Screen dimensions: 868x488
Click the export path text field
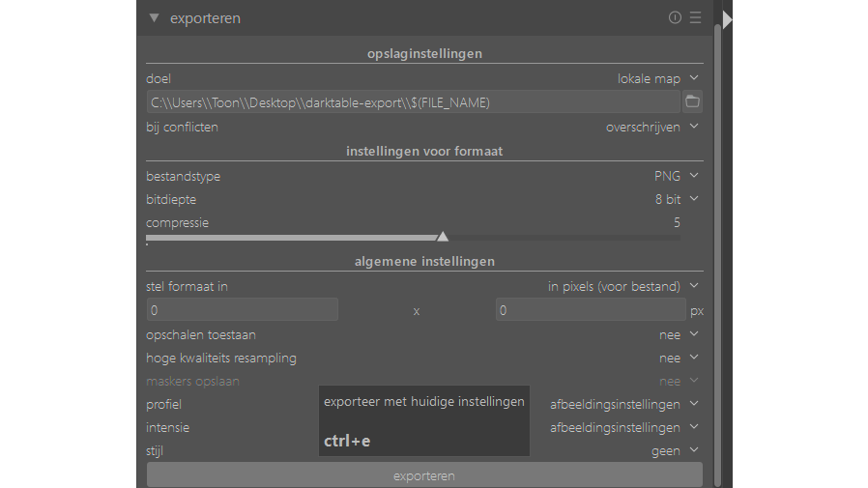[414, 101]
